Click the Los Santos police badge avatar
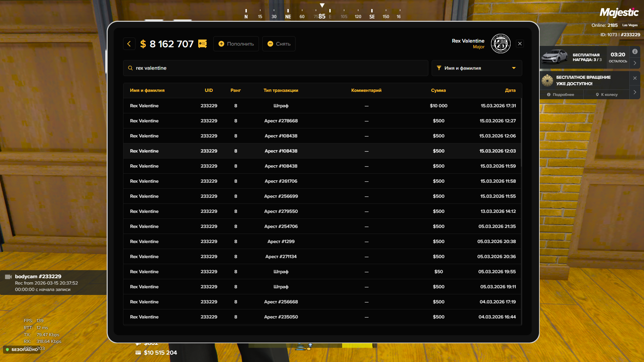This screenshot has height=362, width=644. click(500, 44)
